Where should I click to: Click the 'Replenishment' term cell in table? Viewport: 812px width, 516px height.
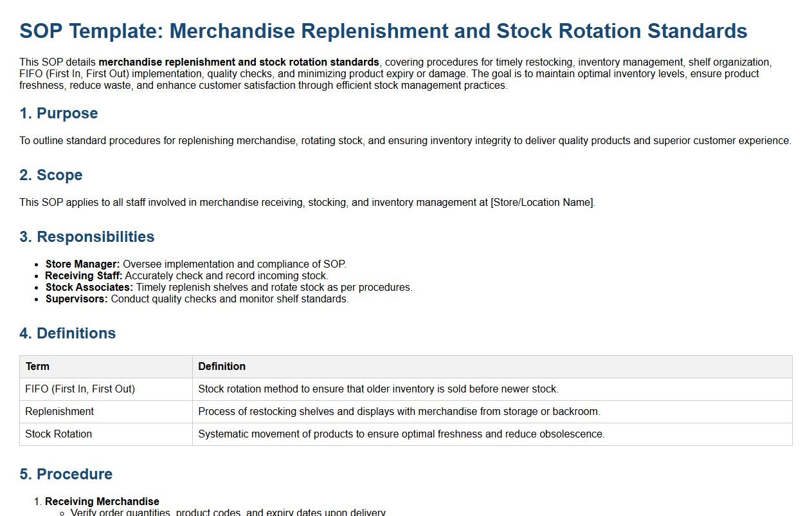(59, 412)
